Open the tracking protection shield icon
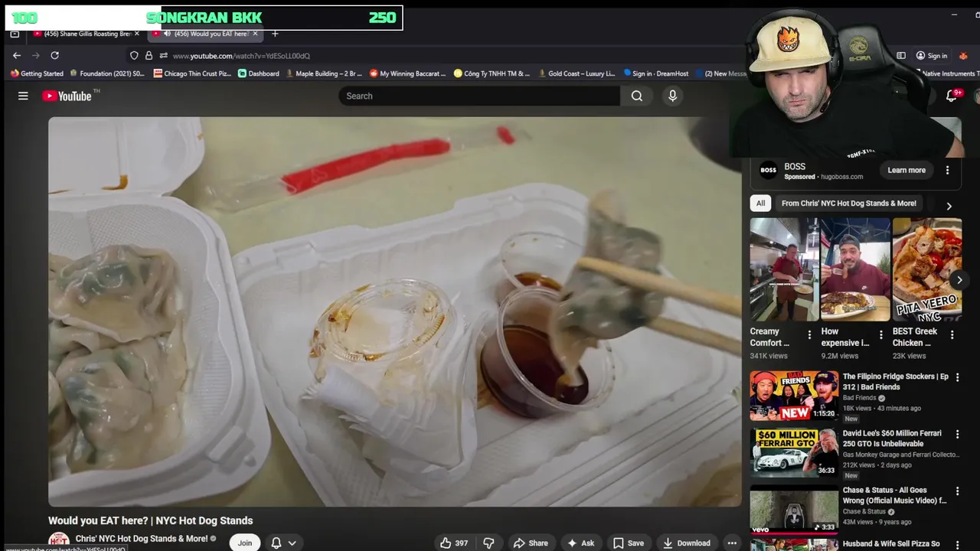 coord(134,55)
